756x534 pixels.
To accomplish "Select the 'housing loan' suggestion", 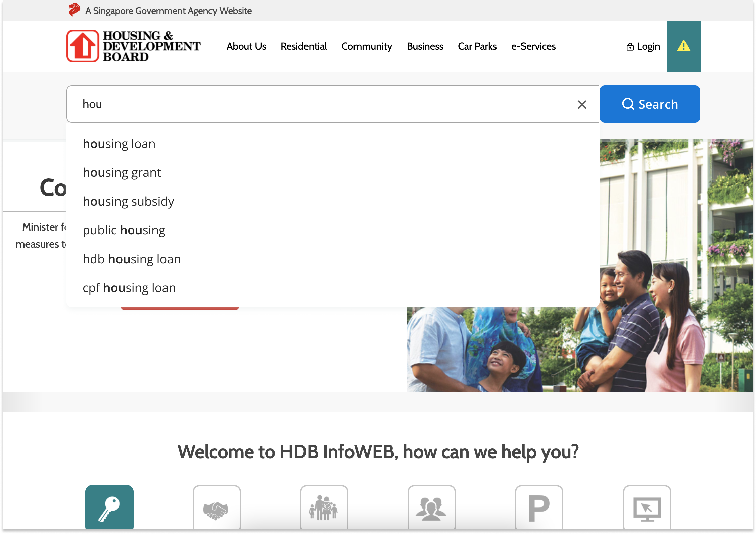I will point(119,143).
